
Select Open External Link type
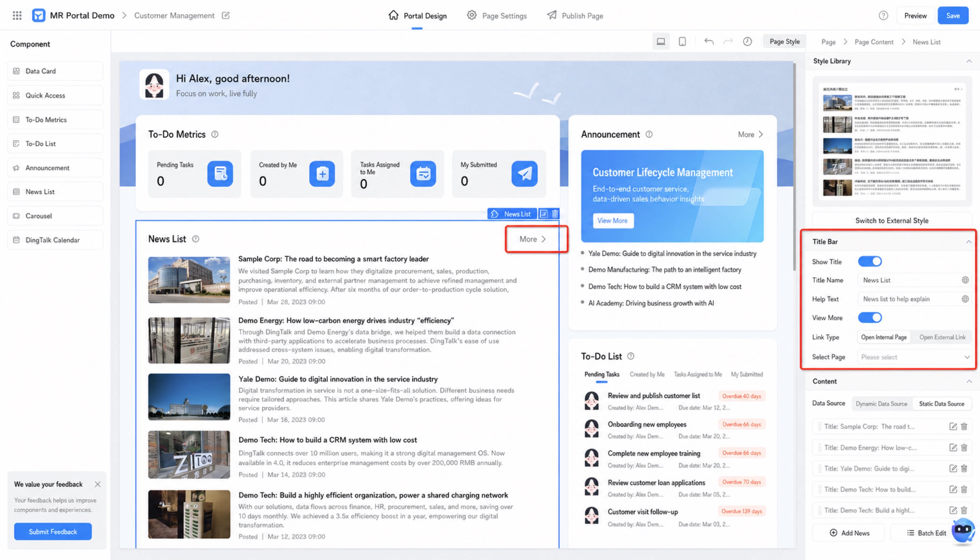pos(942,337)
